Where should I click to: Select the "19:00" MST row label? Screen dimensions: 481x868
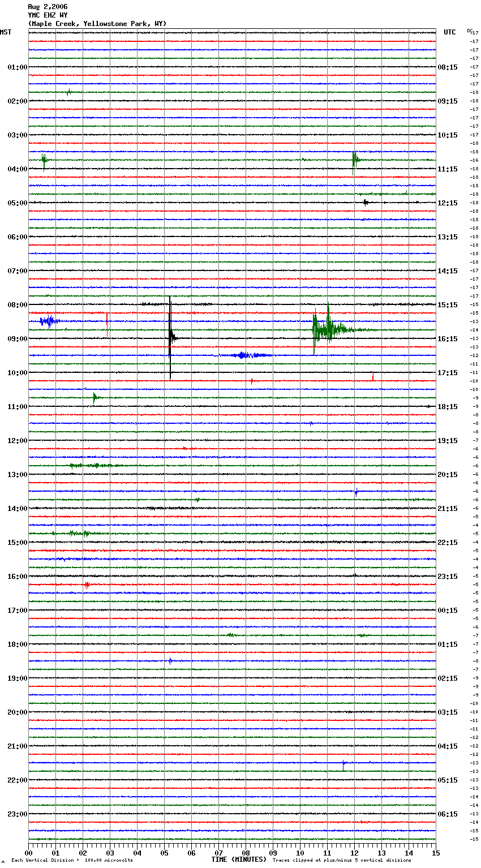pyautogui.click(x=18, y=678)
